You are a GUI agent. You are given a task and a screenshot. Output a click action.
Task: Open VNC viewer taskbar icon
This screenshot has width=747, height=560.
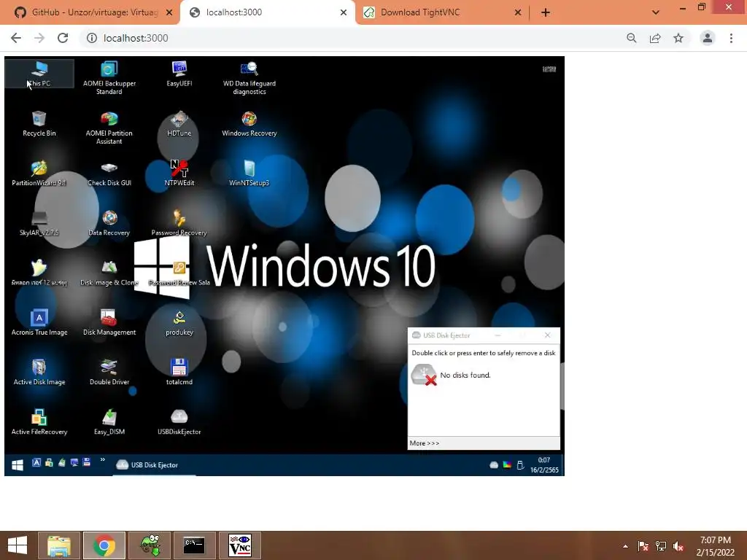point(239,545)
